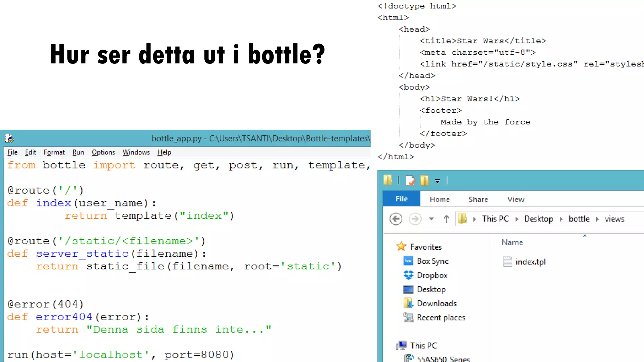Viewport: 644px width, 362px height.
Task: Open the Format menu in IDLE
Action: coord(54,152)
